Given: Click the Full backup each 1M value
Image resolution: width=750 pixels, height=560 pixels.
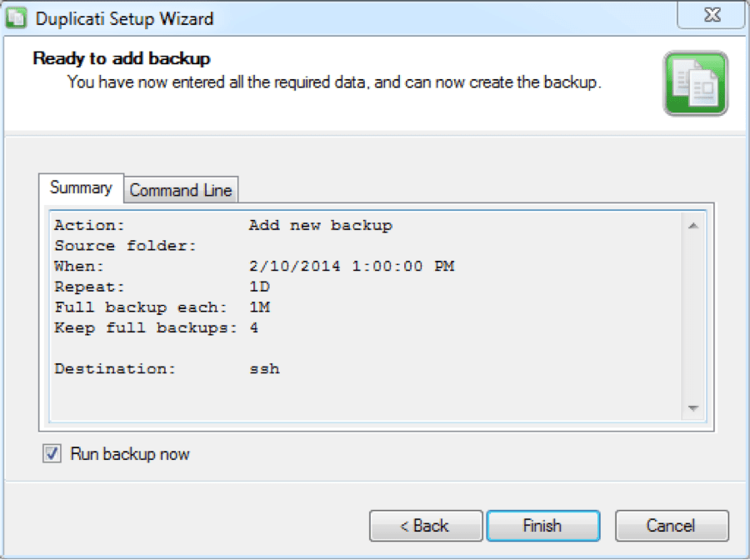Looking at the screenshot, I should 259,307.
